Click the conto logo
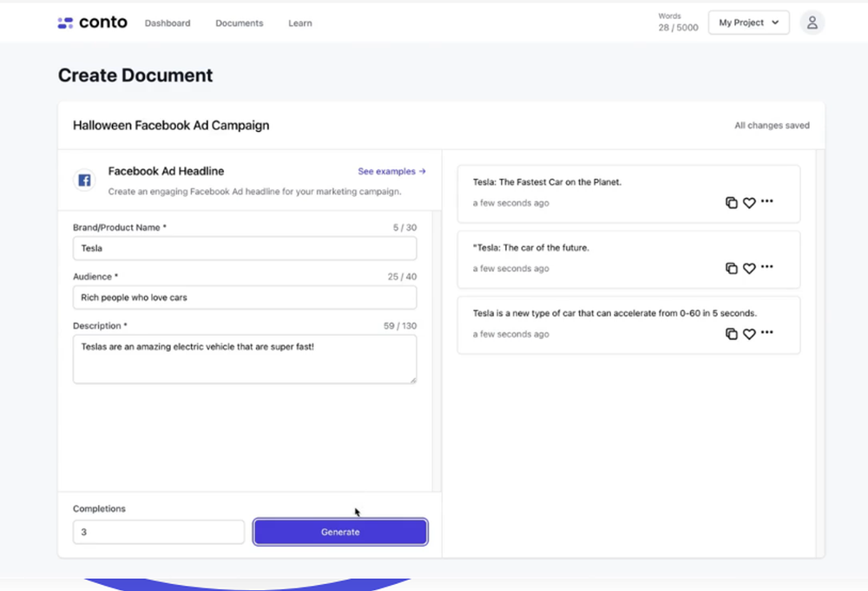868x591 pixels. pos(93,23)
